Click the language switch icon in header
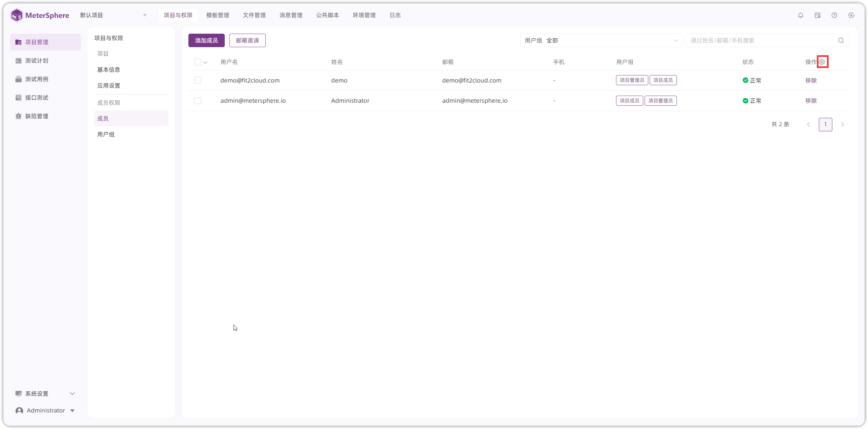The width and height of the screenshot is (868, 429). [851, 15]
